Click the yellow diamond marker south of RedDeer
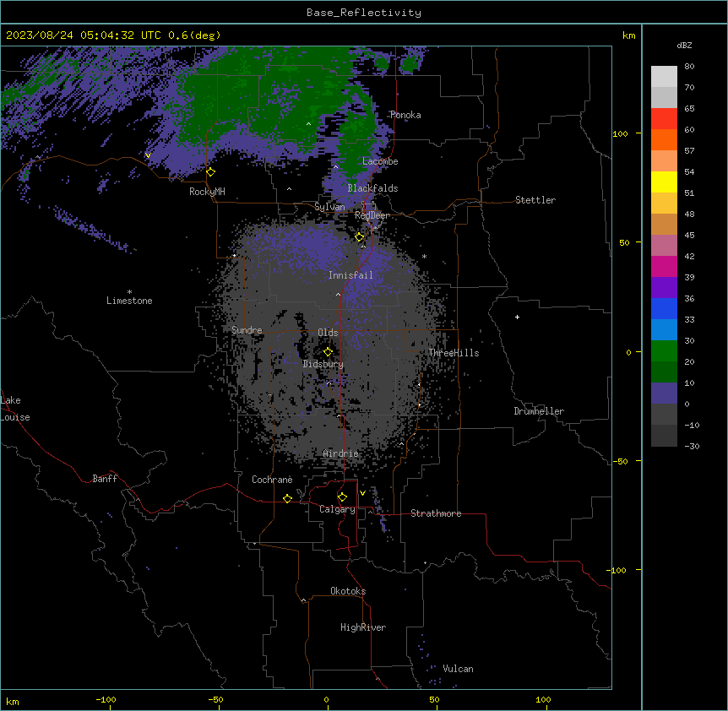The height and width of the screenshot is (711, 728). pos(360,237)
